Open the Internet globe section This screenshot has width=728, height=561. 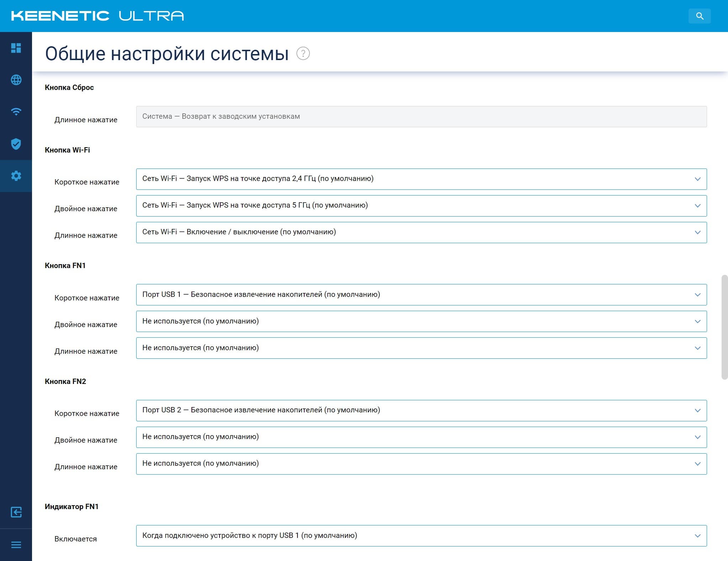pos(16,80)
